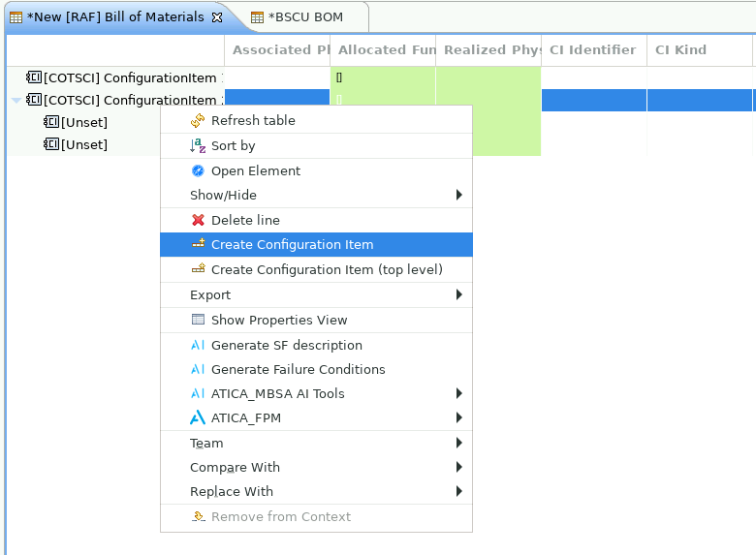Select the second [Unset] tree row

coord(84,144)
